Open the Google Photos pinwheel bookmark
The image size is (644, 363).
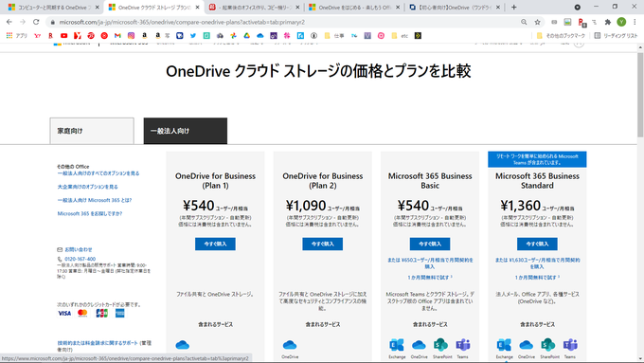point(233,36)
